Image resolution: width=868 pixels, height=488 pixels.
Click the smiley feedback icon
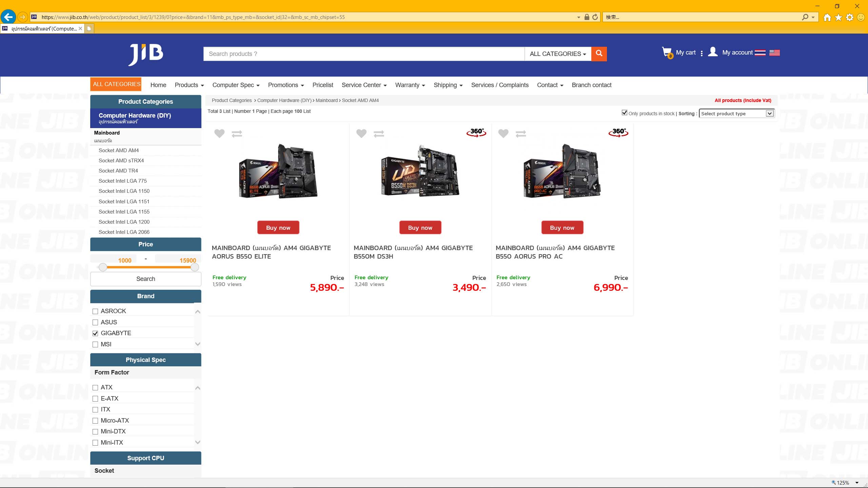pyautogui.click(x=861, y=17)
